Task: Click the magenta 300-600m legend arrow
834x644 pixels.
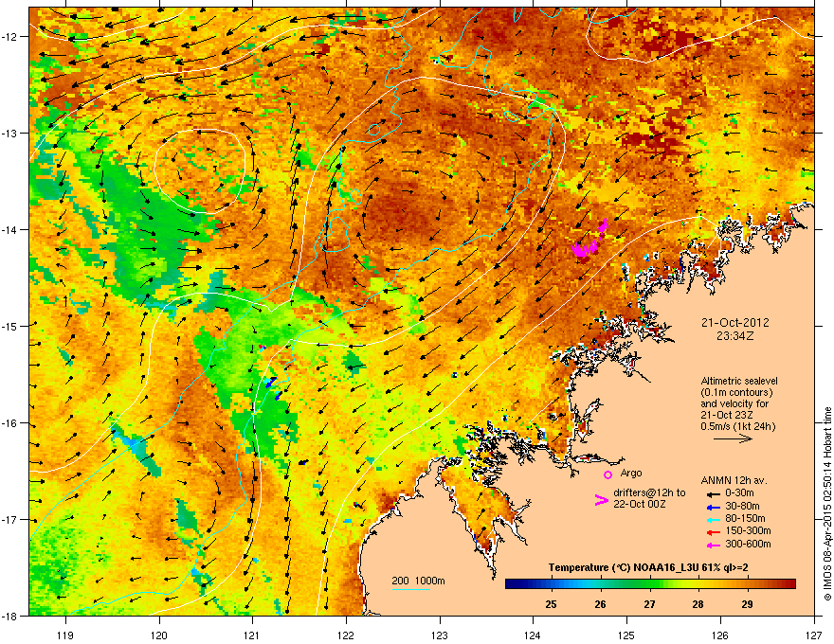Action: 713,545
